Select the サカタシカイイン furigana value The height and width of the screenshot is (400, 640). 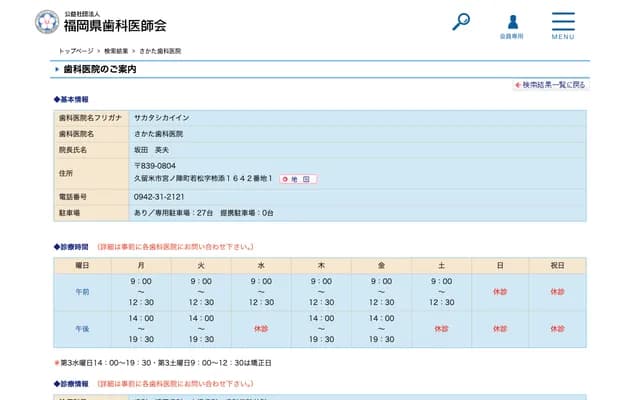tap(162, 118)
